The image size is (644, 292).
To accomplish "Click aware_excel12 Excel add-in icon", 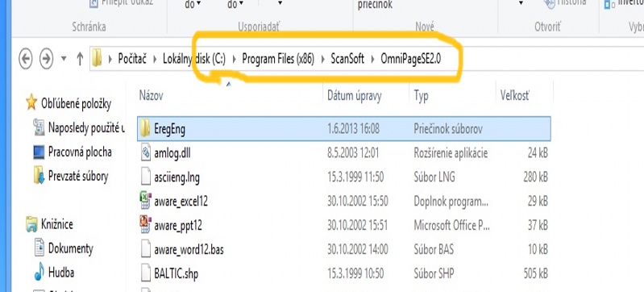I will click(x=146, y=201).
